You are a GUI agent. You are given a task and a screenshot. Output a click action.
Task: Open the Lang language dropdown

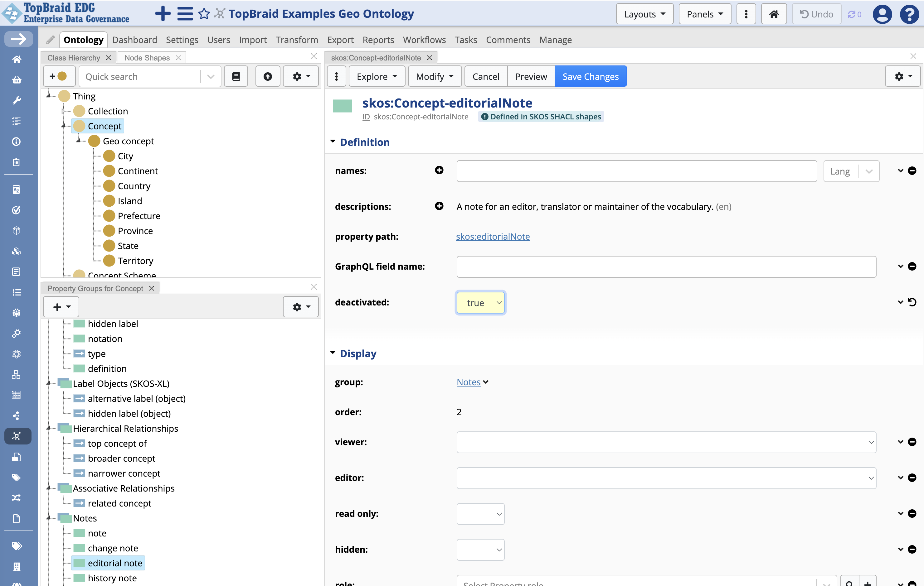point(851,171)
